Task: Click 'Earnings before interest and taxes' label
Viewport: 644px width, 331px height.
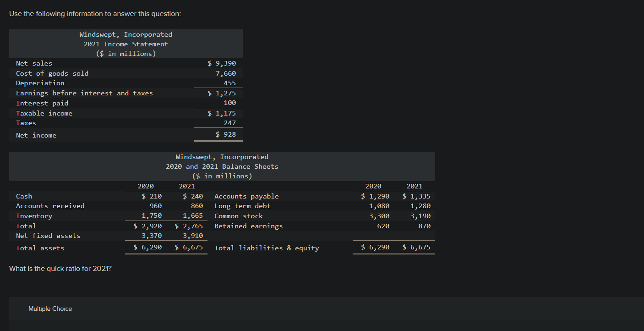Action: point(84,93)
